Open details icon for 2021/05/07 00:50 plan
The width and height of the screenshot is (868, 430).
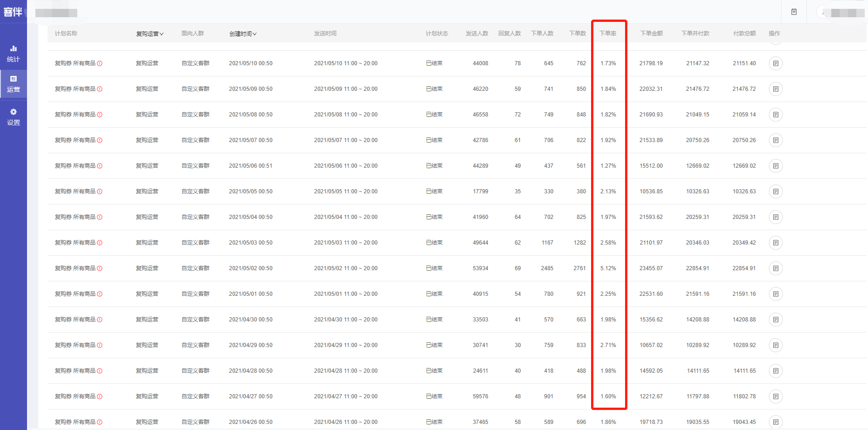pyautogui.click(x=775, y=140)
